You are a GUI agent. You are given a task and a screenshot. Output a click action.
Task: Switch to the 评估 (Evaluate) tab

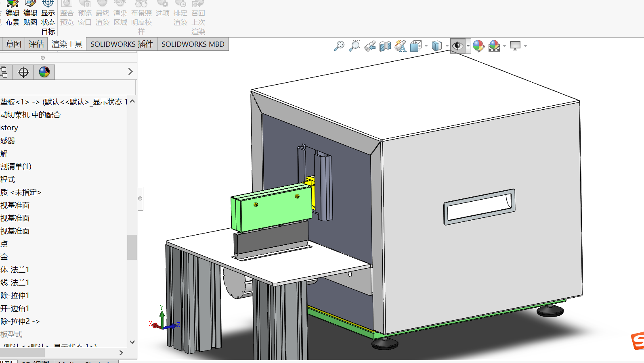pos(36,44)
